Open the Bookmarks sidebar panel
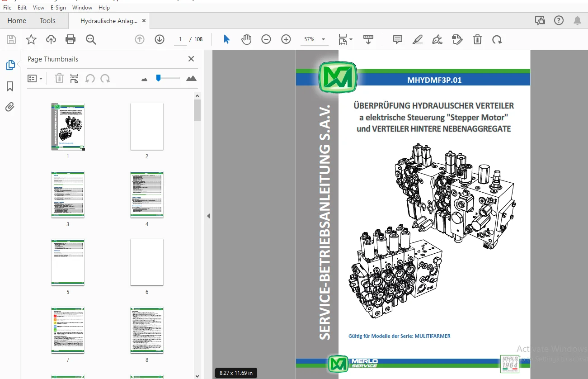588x379 pixels. 10,86
